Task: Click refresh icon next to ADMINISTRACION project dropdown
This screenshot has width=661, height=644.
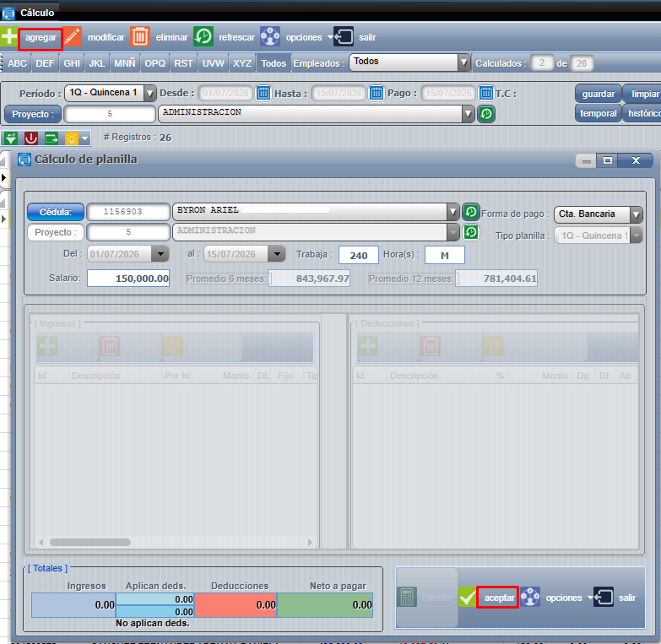Action: tap(486, 114)
